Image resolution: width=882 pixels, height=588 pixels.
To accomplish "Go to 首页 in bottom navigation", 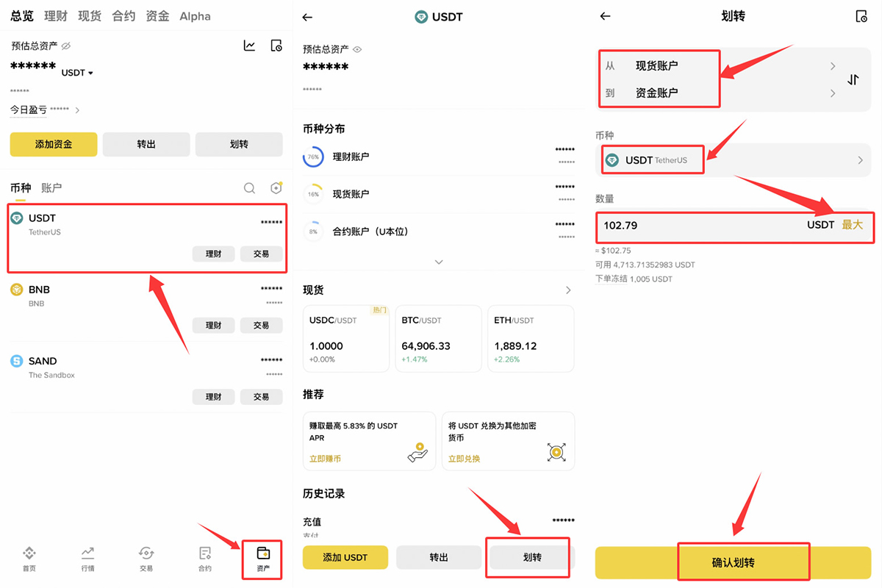I will (29, 559).
